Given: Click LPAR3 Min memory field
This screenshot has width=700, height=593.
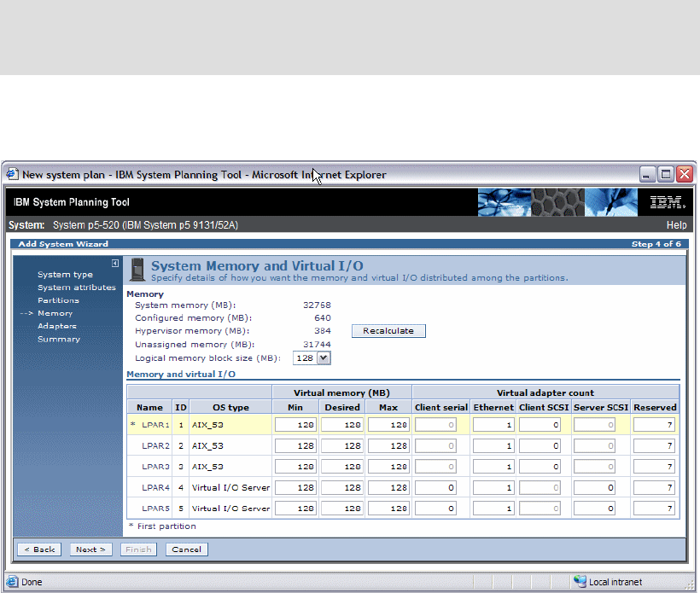Looking at the screenshot, I should click(x=295, y=467).
